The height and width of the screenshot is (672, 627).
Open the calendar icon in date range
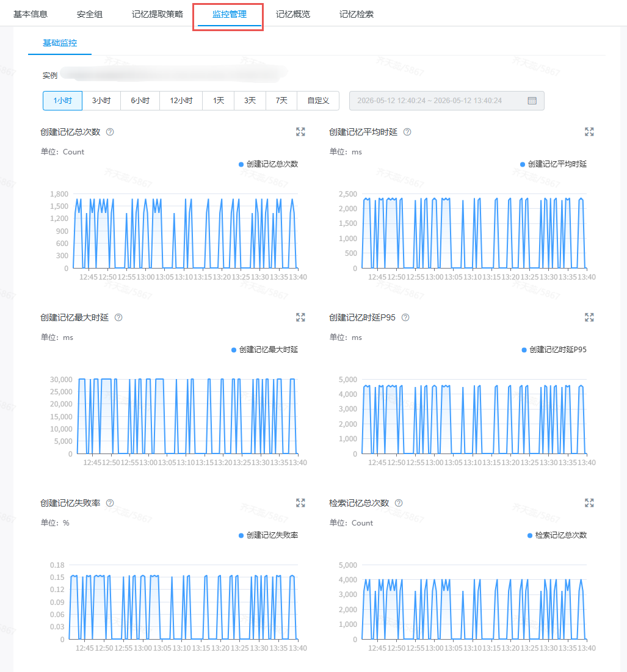coord(532,101)
